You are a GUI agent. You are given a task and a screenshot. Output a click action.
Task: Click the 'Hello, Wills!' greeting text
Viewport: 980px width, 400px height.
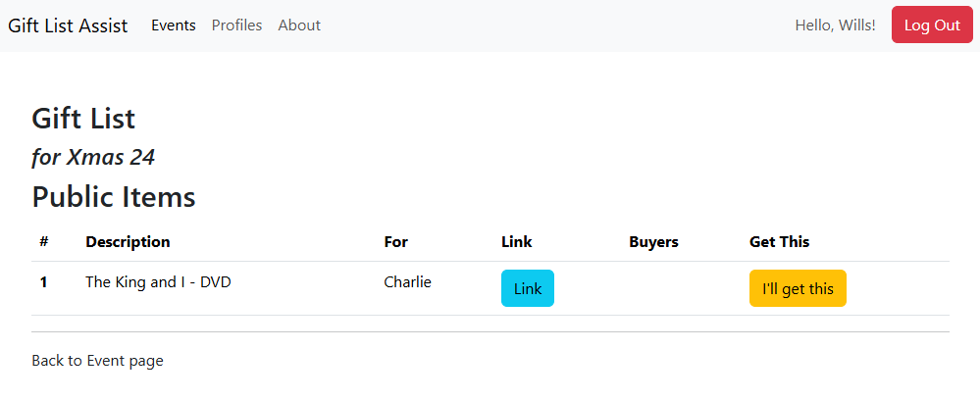tap(835, 25)
